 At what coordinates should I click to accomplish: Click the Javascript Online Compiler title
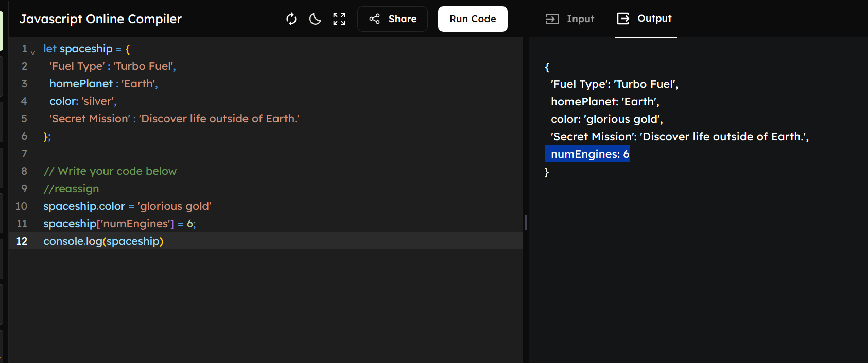click(101, 19)
